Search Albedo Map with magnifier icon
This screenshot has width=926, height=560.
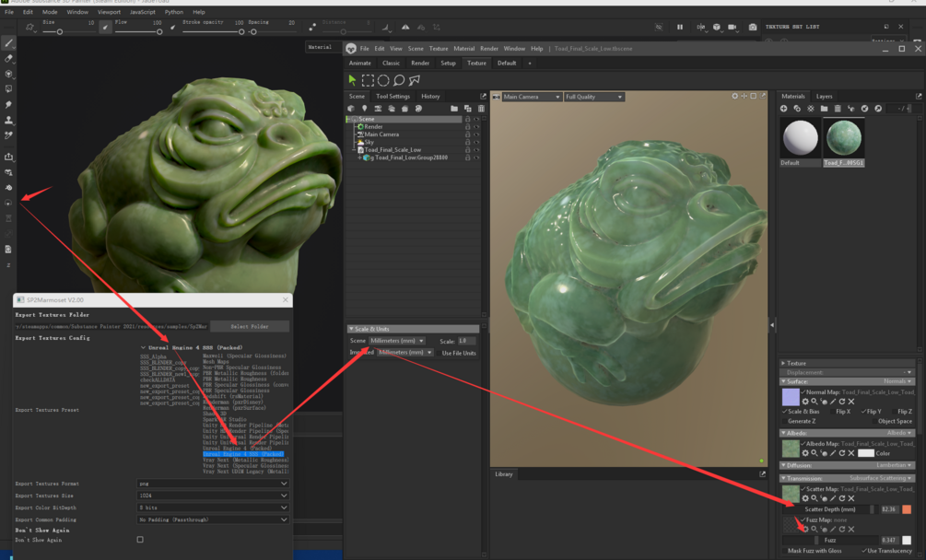[x=814, y=453]
